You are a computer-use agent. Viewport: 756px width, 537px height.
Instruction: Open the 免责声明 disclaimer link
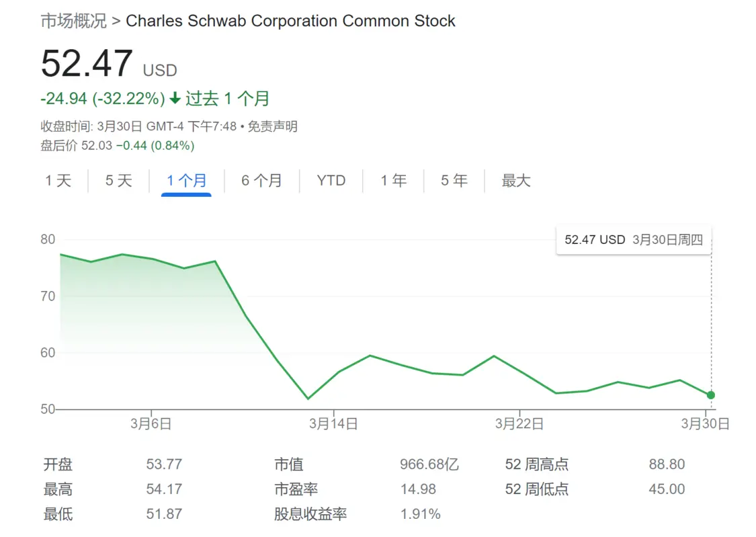pyautogui.click(x=272, y=126)
